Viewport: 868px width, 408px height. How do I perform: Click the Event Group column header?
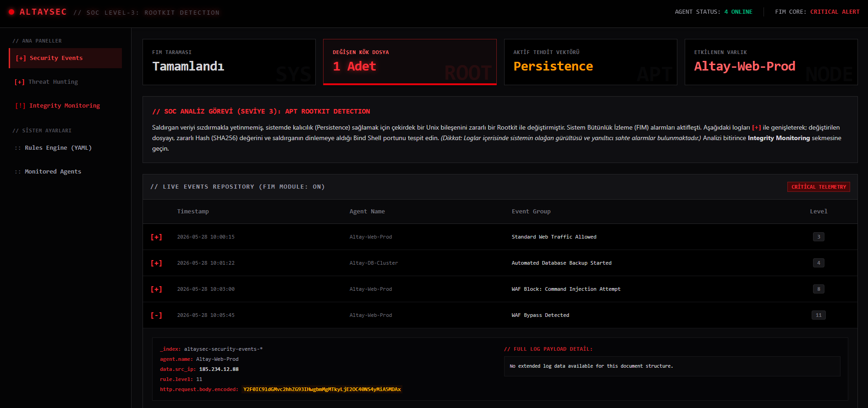tap(531, 212)
